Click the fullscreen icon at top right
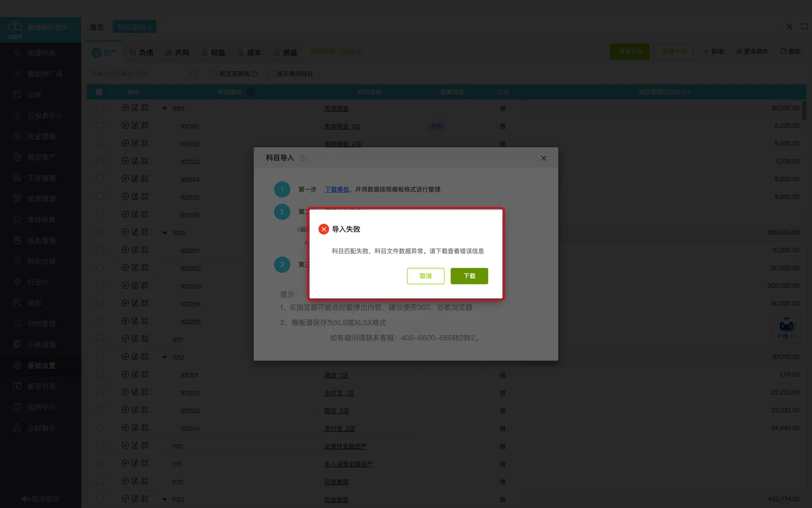812x508 pixels. (x=804, y=26)
